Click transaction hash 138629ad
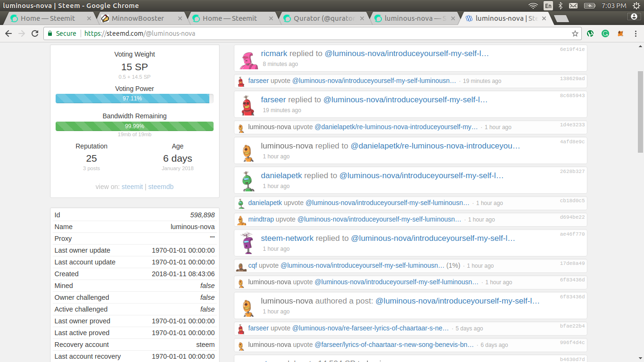The height and width of the screenshot is (362, 644). [572, 78]
